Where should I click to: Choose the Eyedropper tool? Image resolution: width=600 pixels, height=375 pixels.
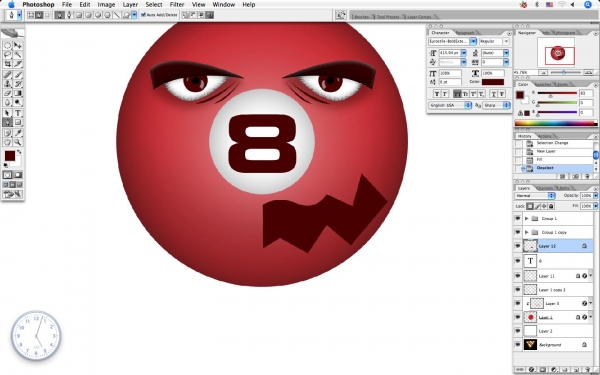pyautogui.click(x=18, y=133)
